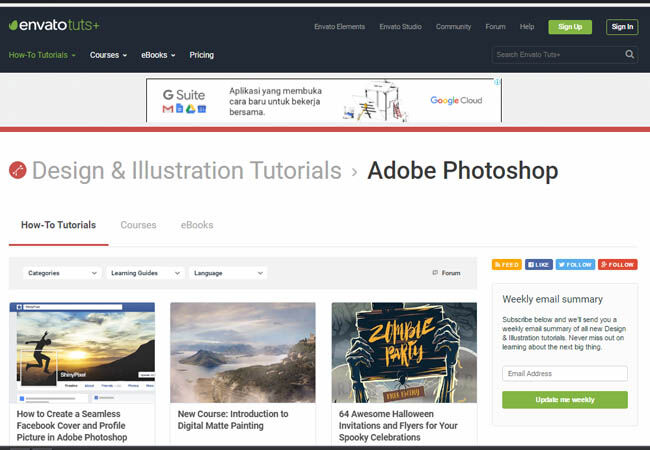
Task: Open the Digital Matte Painting thumbnail
Action: (243, 353)
